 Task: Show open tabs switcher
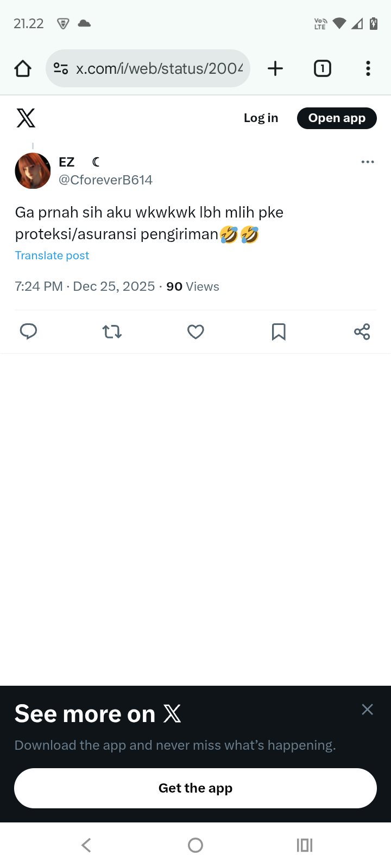[322, 68]
